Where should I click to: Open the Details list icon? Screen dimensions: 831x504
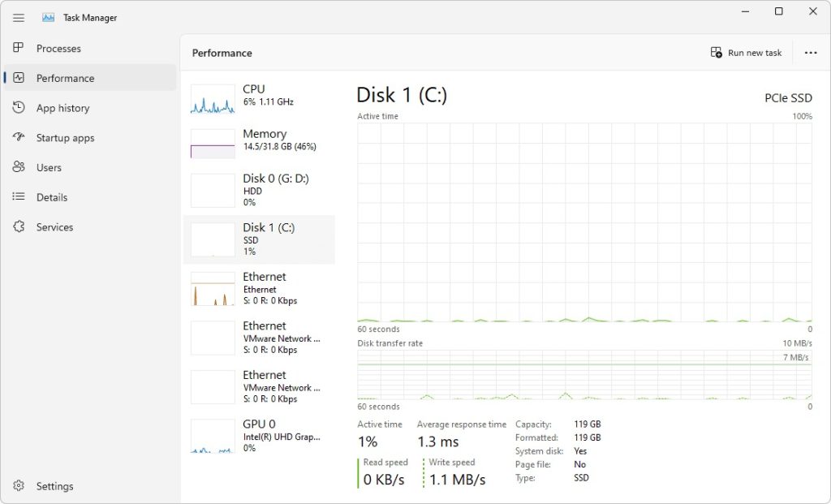point(19,197)
